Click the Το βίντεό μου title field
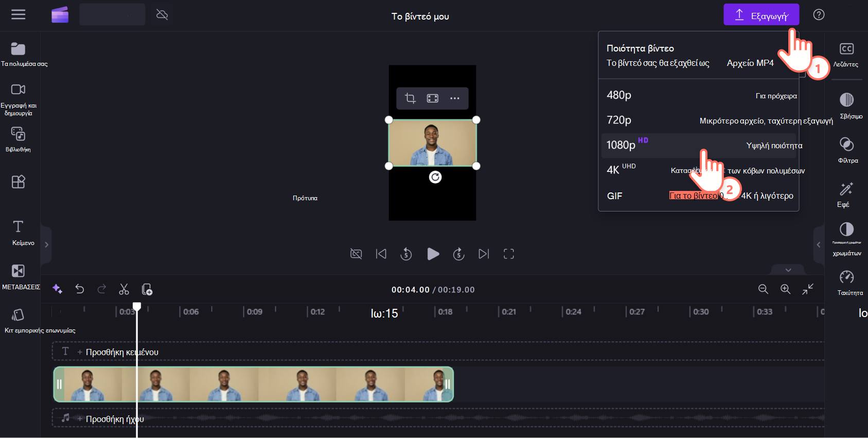The height and width of the screenshot is (438, 868). coord(420,16)
